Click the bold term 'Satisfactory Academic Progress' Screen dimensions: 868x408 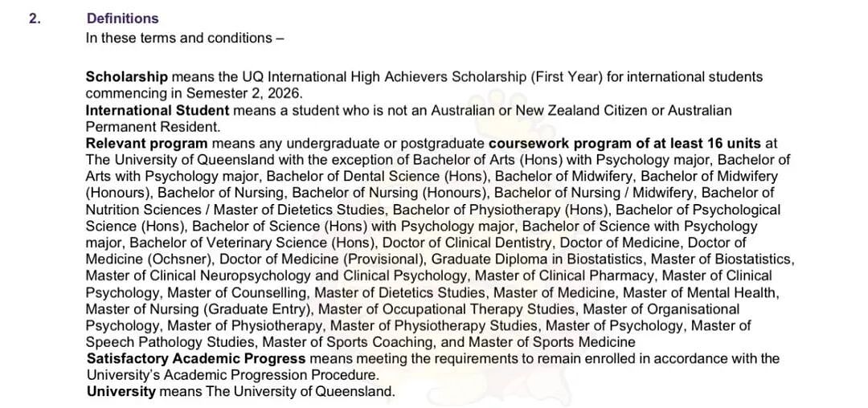[196, 359]
